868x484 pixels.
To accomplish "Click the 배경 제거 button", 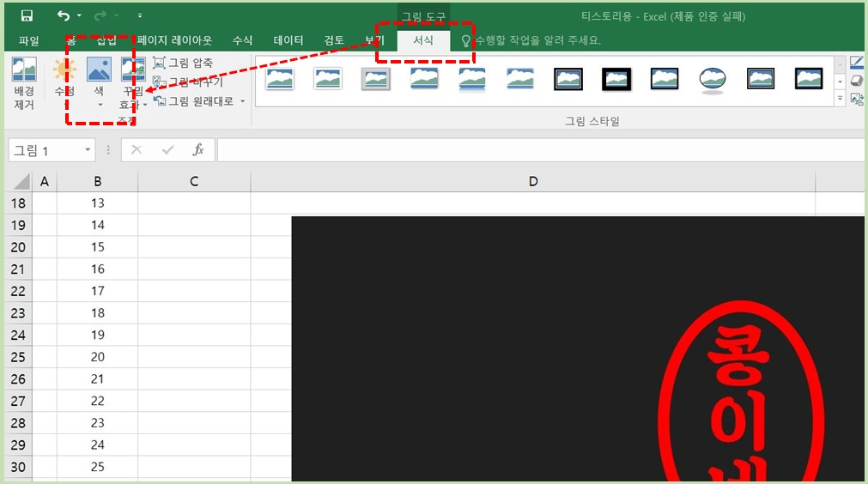I will coord(24,83).
